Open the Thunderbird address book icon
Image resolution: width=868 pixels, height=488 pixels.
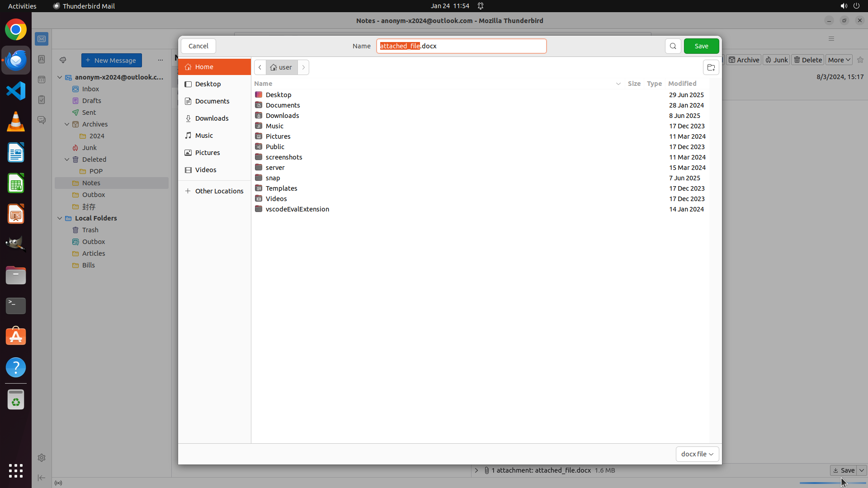tap(42, 59)
